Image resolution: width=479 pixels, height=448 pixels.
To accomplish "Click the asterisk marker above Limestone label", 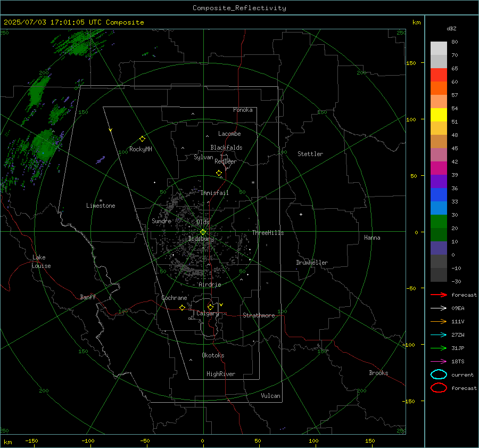I will (x=101, y=201).
